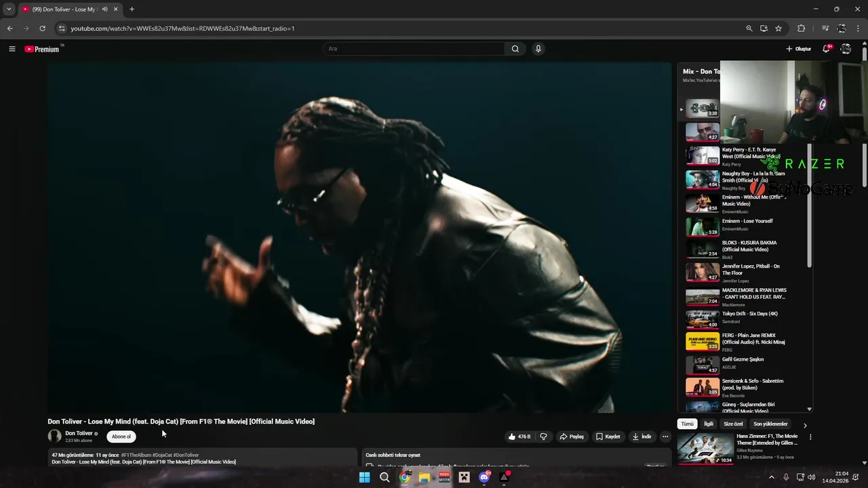Subscribe using the Abone ol button
Screen dimensions: 868x488
[x=121, y=436]
